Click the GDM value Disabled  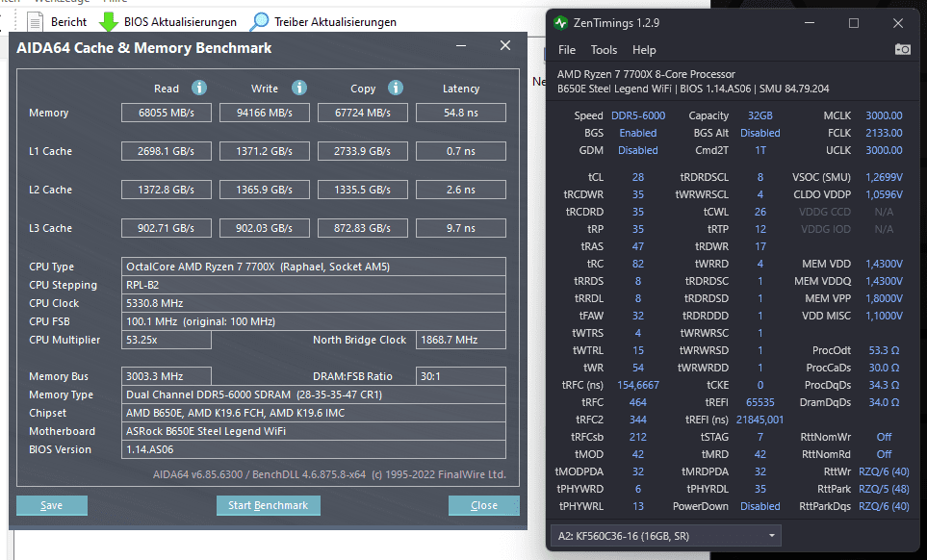pyautogui.click(x=638, y=150)
